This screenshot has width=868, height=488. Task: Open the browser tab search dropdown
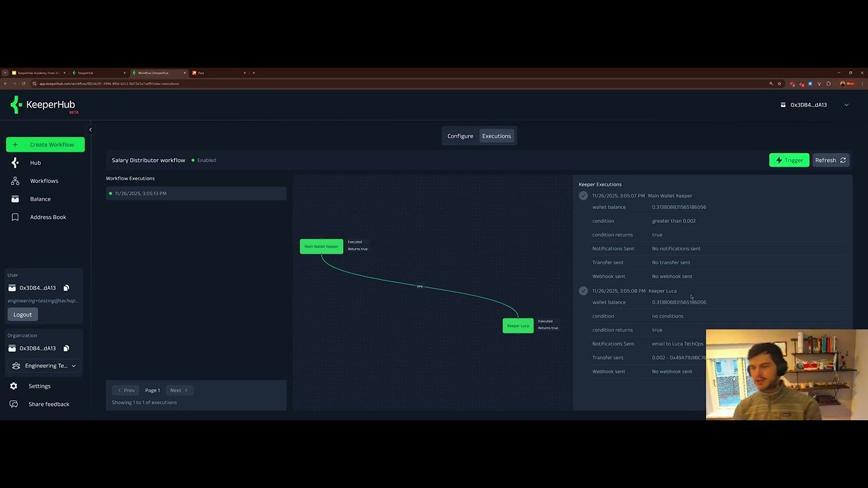click(x=5, y=73)
